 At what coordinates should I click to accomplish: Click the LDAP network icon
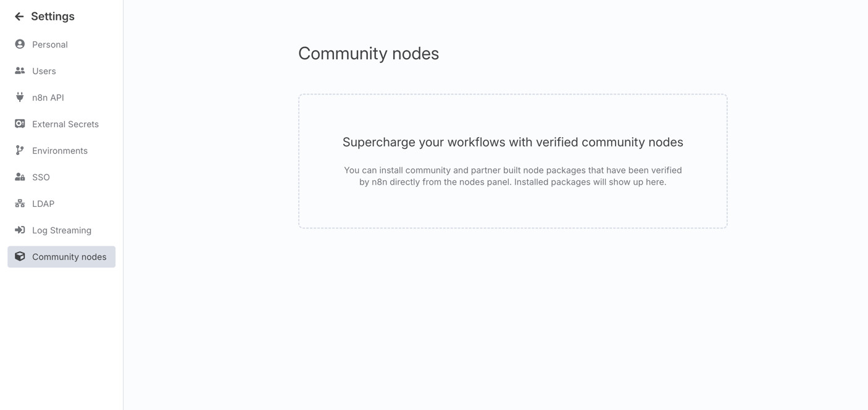point(20,204)
